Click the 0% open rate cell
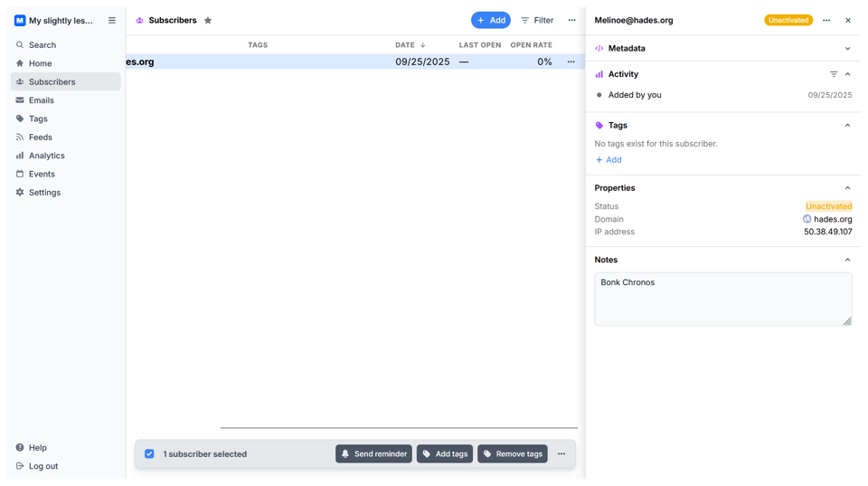Image resolution: width=868 pixels, height=486 pixels. pos(544,62)
